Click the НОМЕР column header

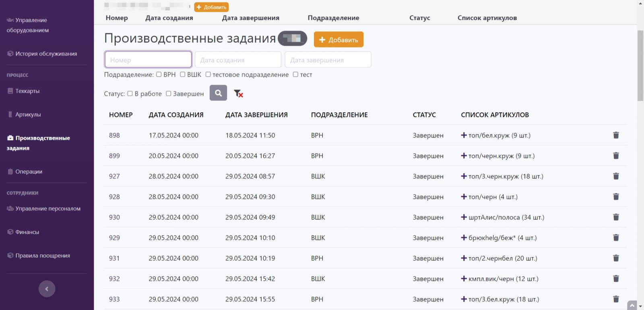pyautogui.click(x=121, y=115)
